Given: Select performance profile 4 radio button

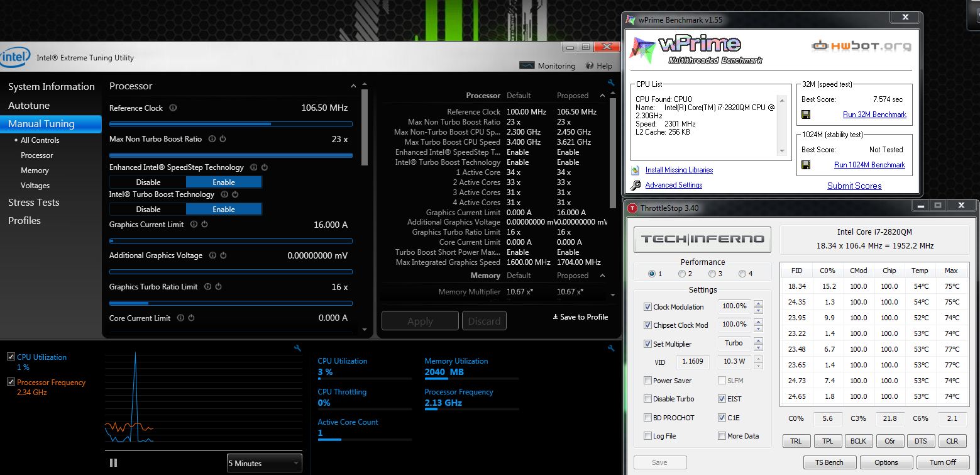Looking at the screenshot, I should 742,274.
